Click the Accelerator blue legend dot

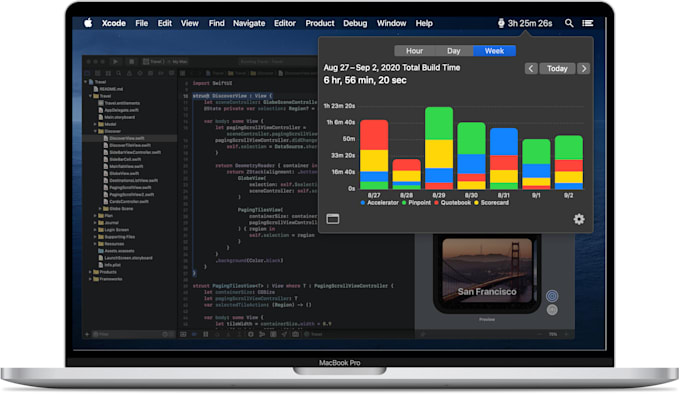coord(363,202)
